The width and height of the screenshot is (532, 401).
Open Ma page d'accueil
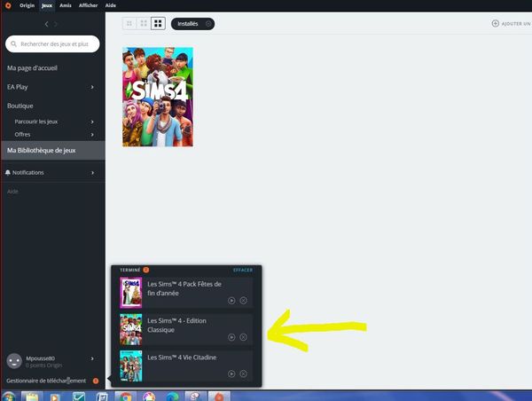point(31,68)
